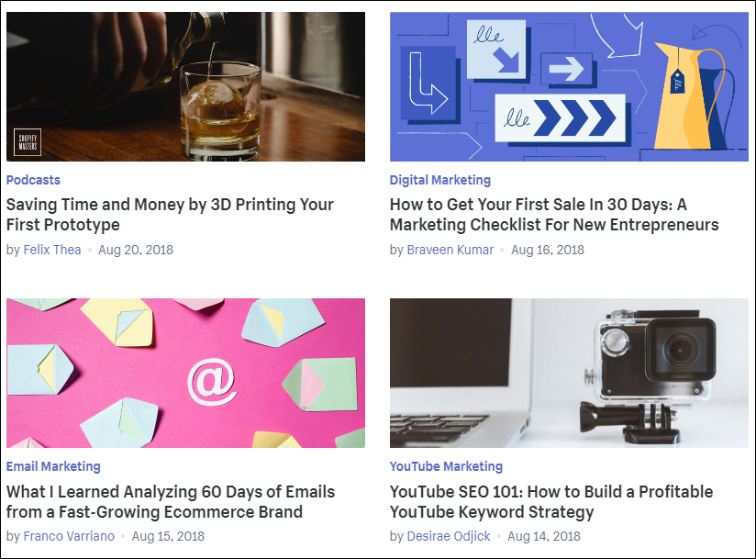The image size is (756, 559).
Task: Select the Email Marketing category link
Action: point(53,466)
